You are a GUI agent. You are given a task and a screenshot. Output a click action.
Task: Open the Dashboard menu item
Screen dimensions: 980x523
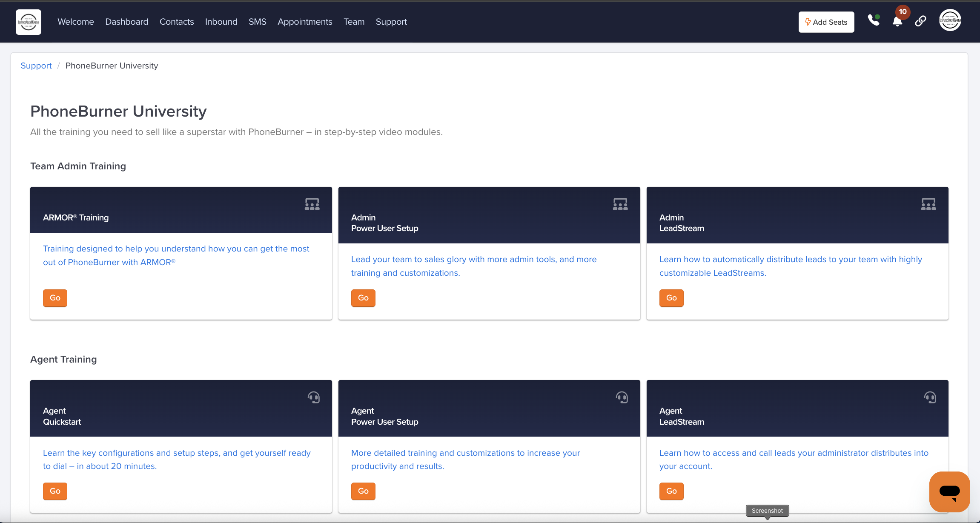(x=126, y=22)
